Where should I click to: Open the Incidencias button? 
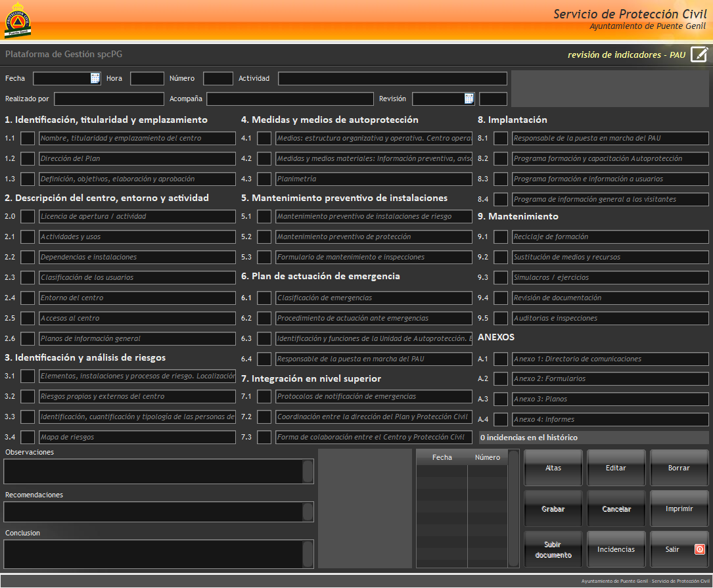(x=616, y=549)
